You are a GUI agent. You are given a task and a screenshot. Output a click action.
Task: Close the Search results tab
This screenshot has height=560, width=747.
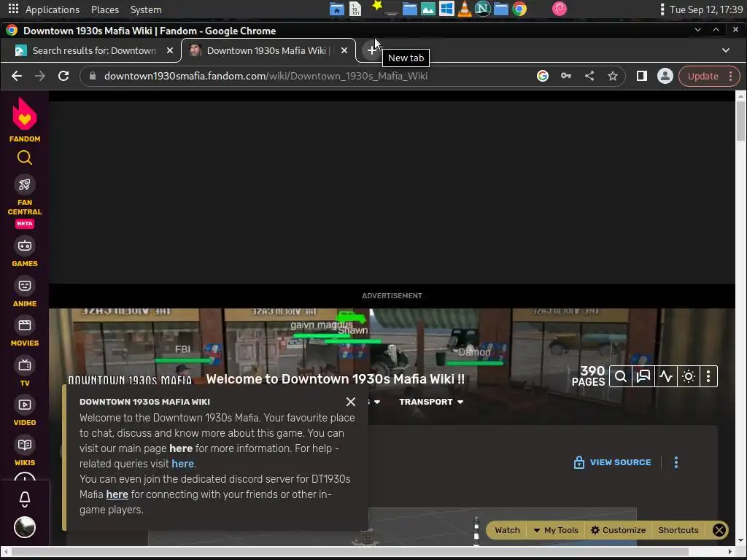pyautogui.click(x=169, y=50)
